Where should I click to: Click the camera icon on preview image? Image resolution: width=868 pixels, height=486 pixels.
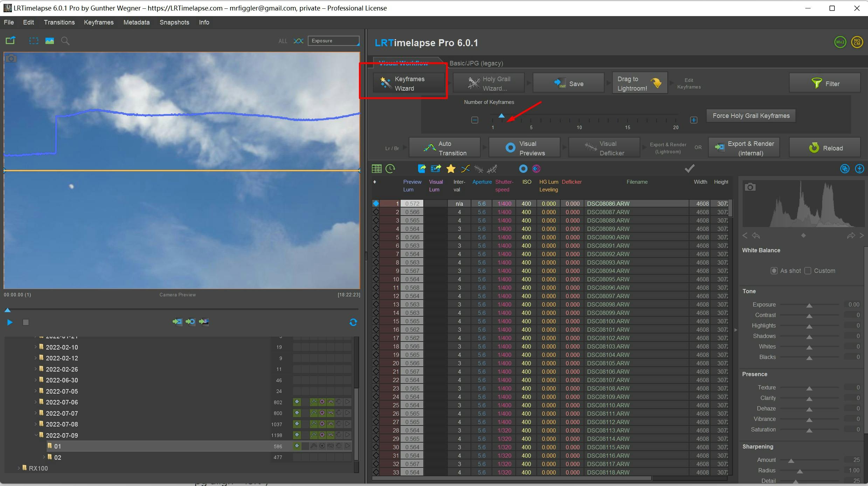coord(11,58)
